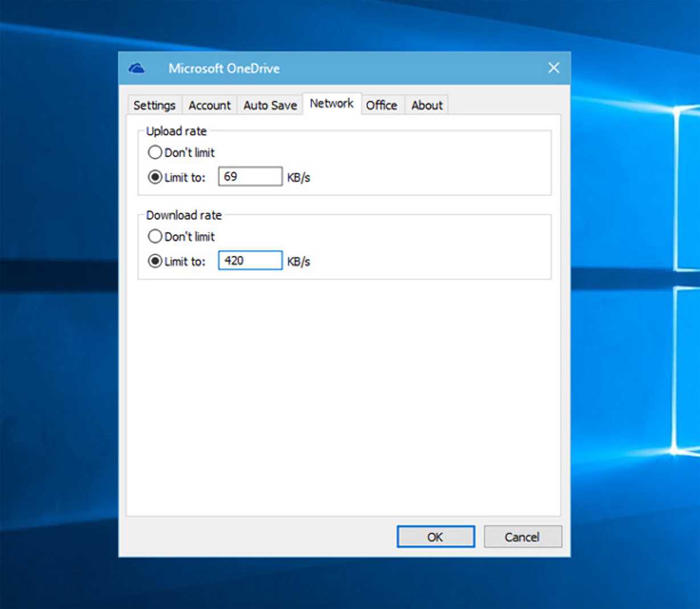Click the Download rate group label
700x609 pixels.
183,215
